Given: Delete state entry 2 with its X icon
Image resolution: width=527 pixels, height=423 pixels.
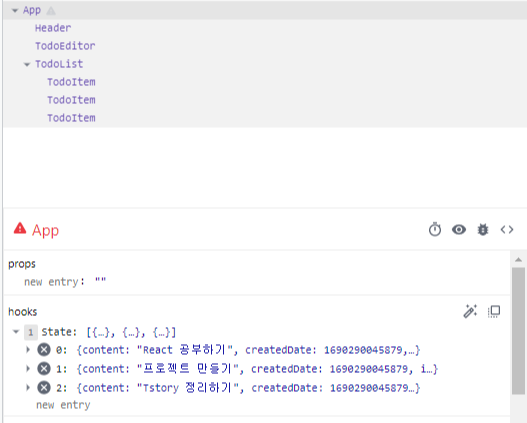Looking at the screenshot, I should pos(44,388).
